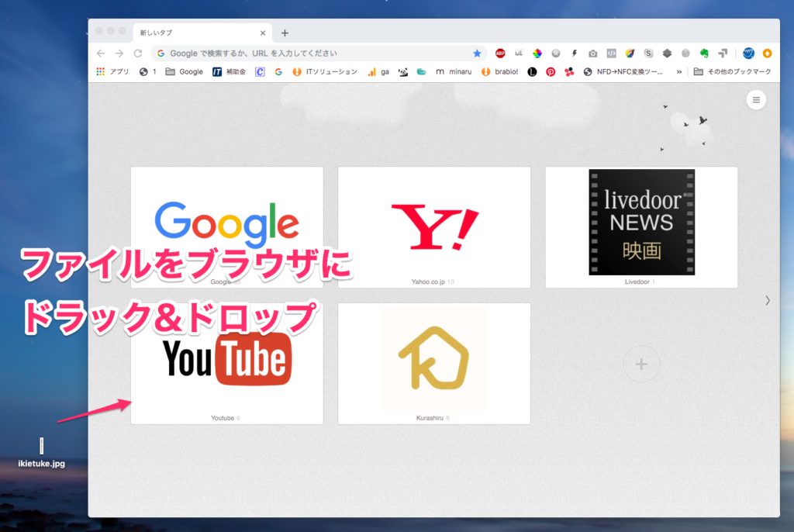Open the Pinterest bookmark icon

551,71
